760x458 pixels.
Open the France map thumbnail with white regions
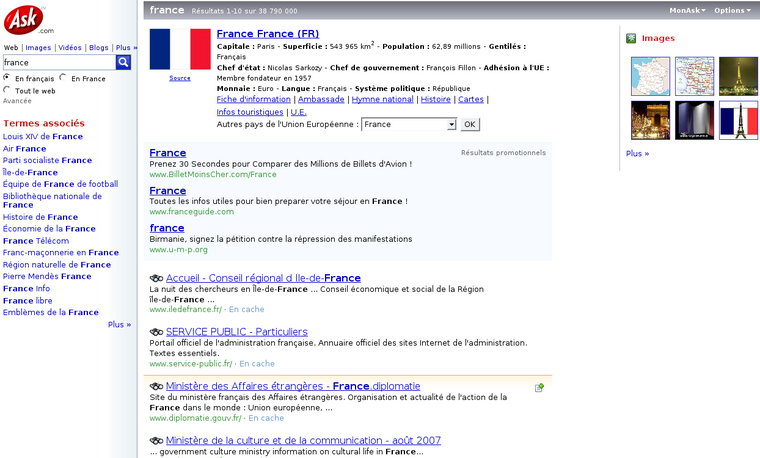coord(650,76)
